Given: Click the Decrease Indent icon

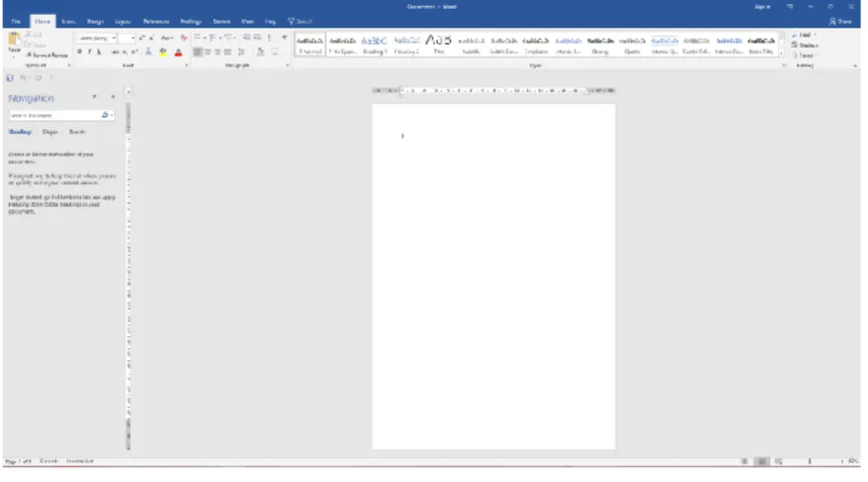Looking at the screenshot, I should (247, 37).
